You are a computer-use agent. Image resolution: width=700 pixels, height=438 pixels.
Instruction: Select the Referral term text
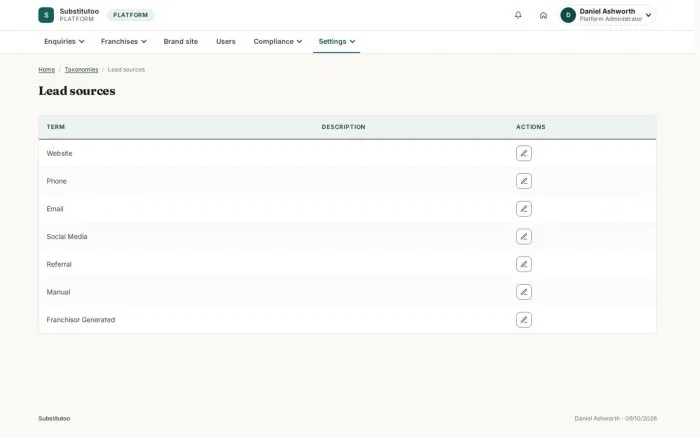(59, 264)
